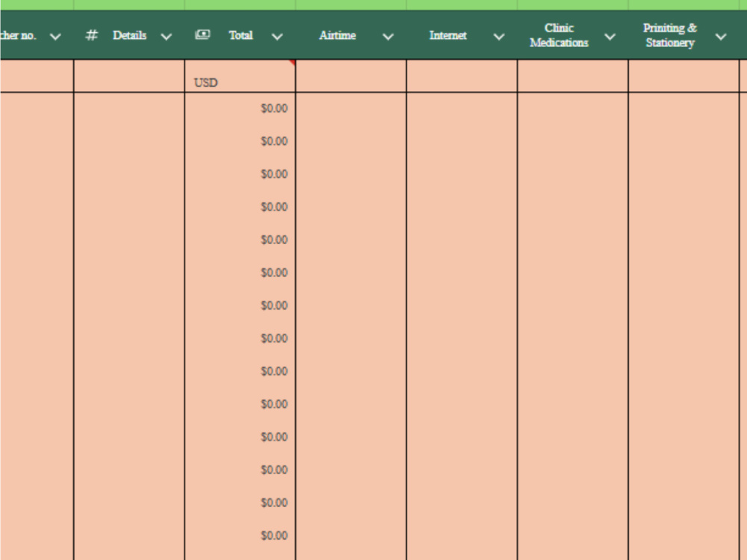Select the last visible $0.00 cell in Total
This screenshot has height=560, width=747.
point(240,535)
